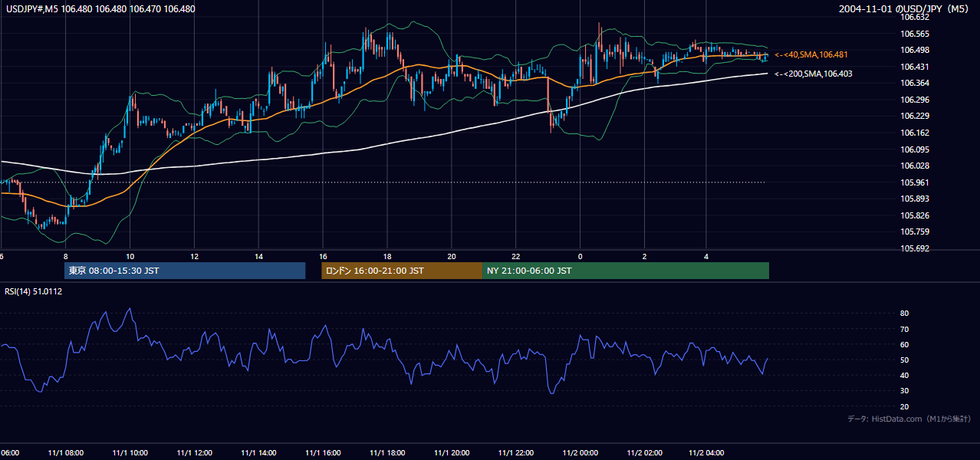
Task: Click RSI scale label 50
Action: pos(904,360)
